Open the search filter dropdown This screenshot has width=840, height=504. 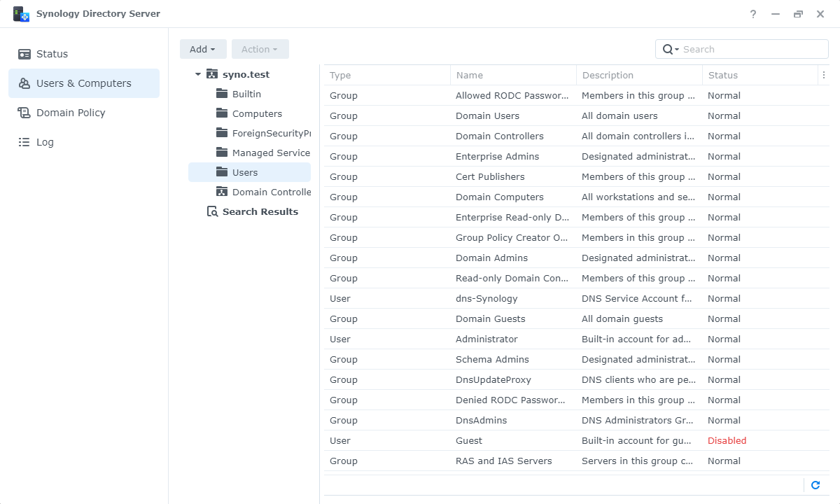point(676,49)
